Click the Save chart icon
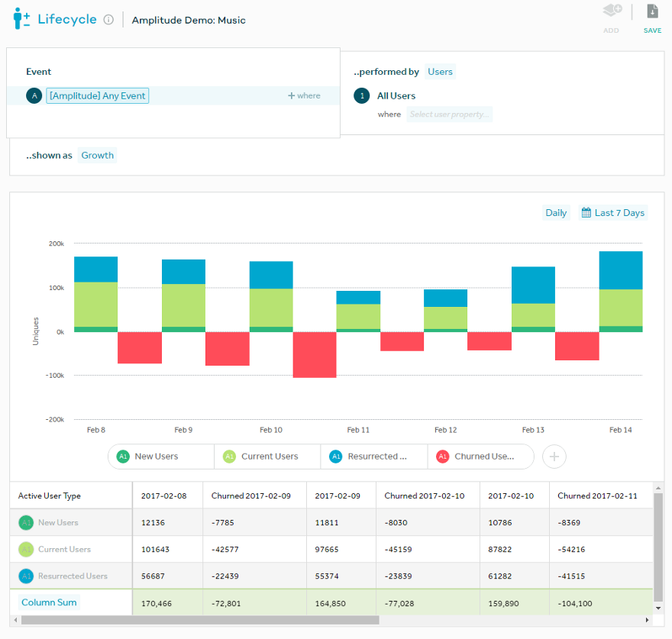This screenshot has width=672, height=639. click(652, 11)
